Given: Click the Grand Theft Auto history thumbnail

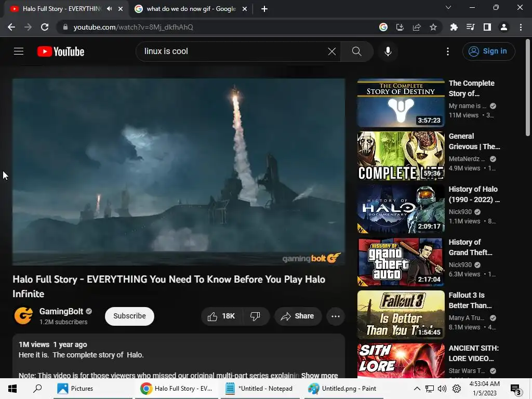Looking at the screenshot, I should coord(401,262).
